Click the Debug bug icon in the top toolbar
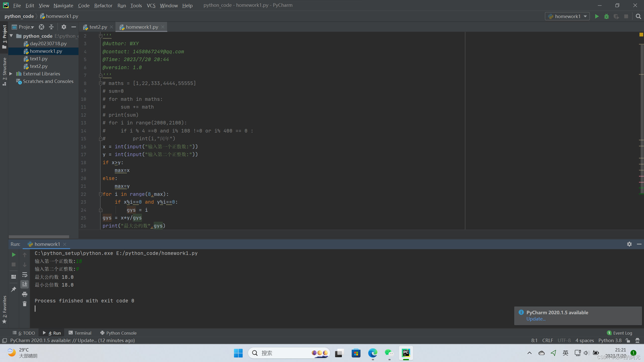The image size is (644, 362). tap(607, 16)
